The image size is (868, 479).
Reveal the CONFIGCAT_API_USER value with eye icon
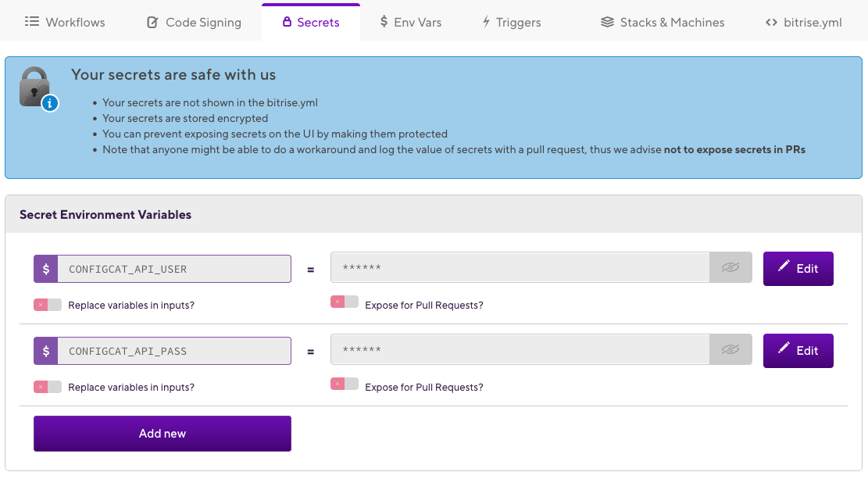click(x=730, y=268)
